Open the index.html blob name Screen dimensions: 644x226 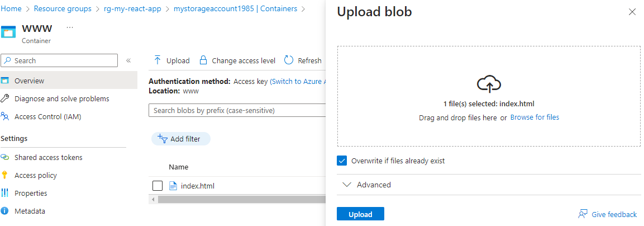click(198, 186)
